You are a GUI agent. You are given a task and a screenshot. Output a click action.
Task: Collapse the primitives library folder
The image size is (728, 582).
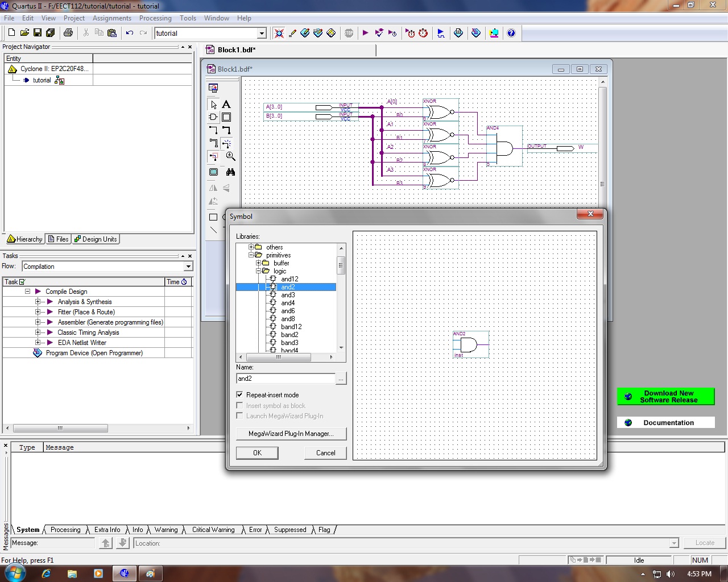point(251,255)
